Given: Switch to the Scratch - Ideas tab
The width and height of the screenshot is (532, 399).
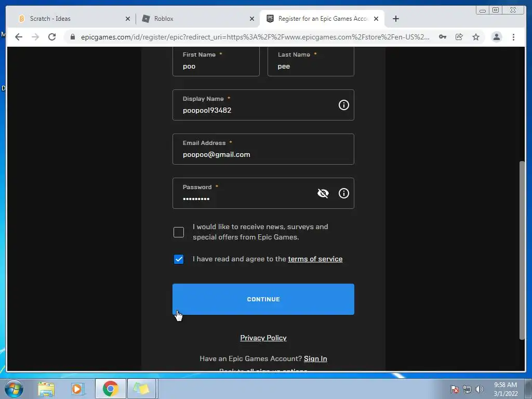Looking at the screenshot, I should pos(74,19).
